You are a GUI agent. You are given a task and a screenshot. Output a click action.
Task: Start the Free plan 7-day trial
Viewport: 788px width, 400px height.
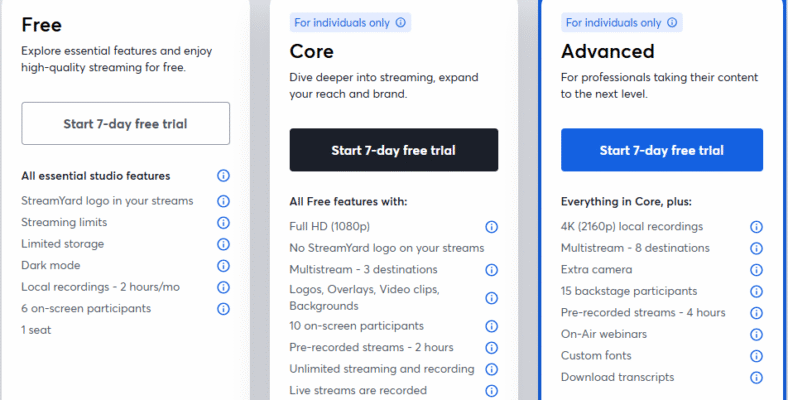(x=125, y=124)
